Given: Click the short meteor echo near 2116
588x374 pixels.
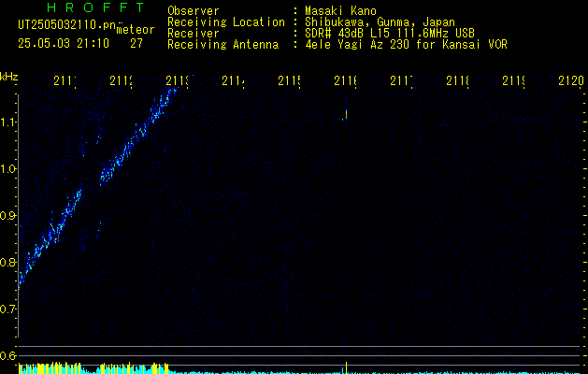Looking at the screenshot, I should pyautogui.click(x=345, y=114).
